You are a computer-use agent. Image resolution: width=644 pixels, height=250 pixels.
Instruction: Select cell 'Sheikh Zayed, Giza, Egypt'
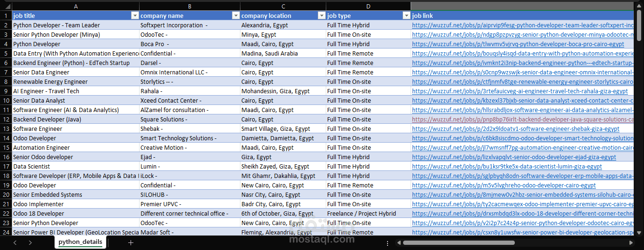pos(283,166)
